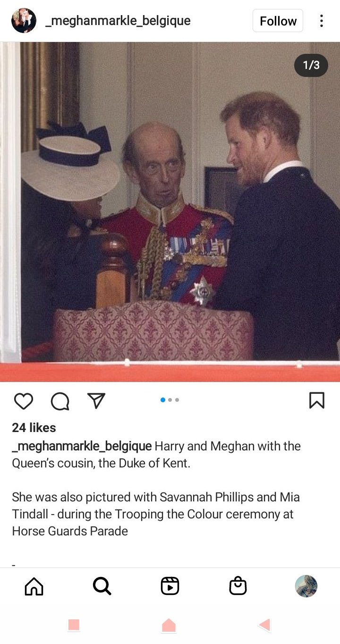Save the post with the bookmark icon
This screenshot has height=644, width=340.
point(316,400)
